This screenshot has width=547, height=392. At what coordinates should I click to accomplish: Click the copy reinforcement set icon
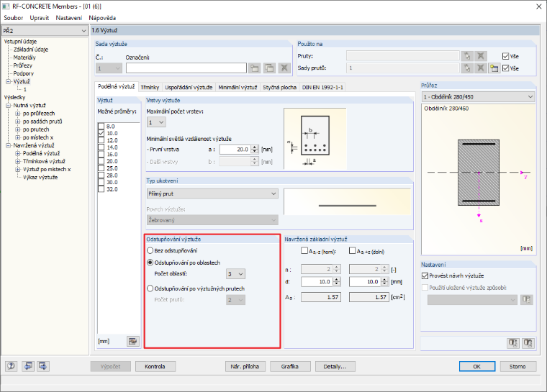pyautogui.click(x=269, y=68)
